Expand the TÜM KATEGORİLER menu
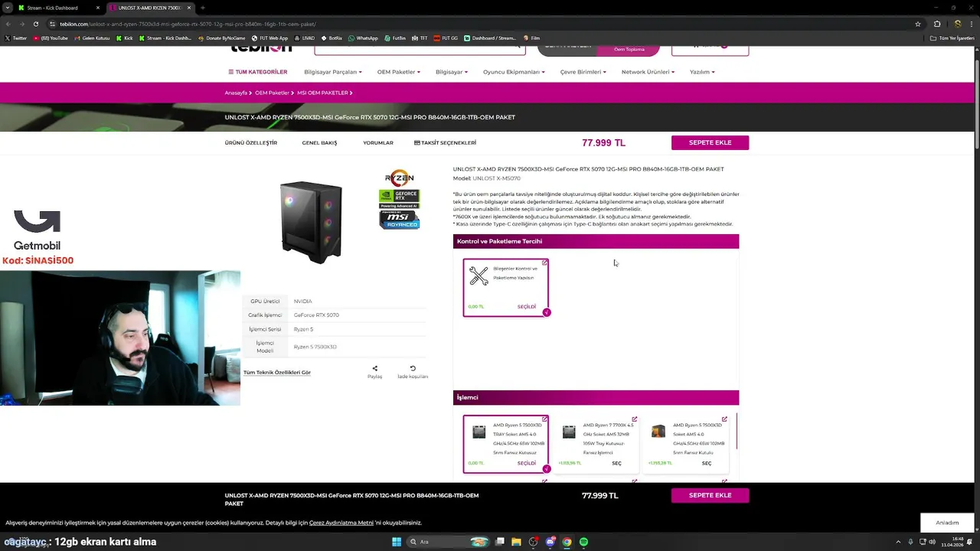Image resolution: width=980 pixels, height=551 pixels. 257,72
